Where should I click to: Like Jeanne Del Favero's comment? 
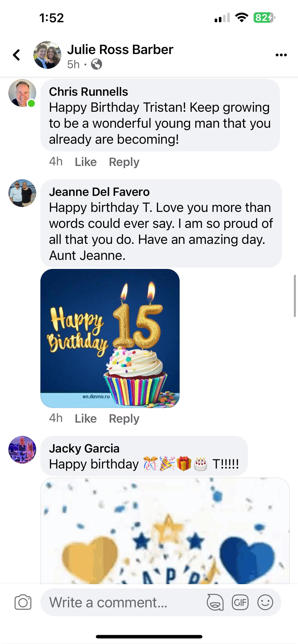pos(86,418)
